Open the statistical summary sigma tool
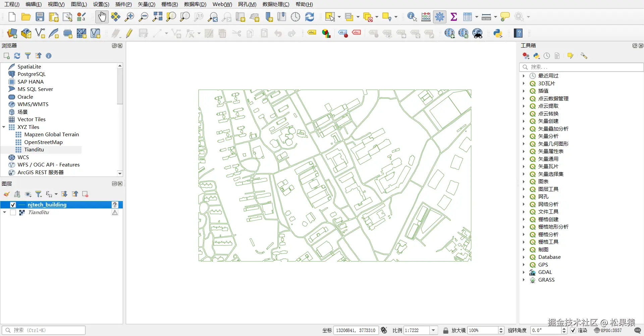 [x=454, y=17]
